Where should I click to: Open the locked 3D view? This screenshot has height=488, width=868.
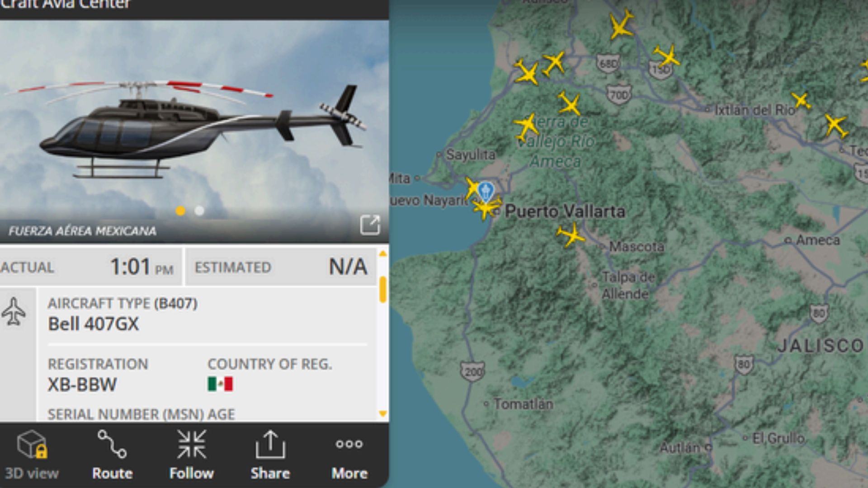pos(32,455)
